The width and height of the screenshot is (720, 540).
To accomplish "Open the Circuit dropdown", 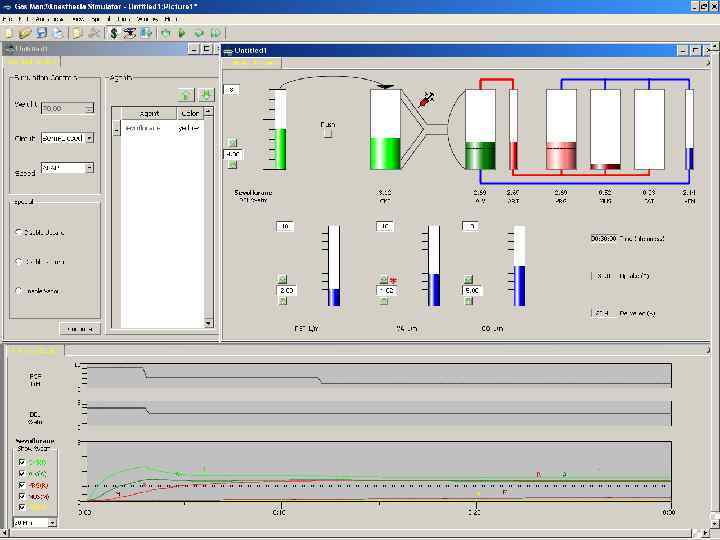I will (89, 138).
